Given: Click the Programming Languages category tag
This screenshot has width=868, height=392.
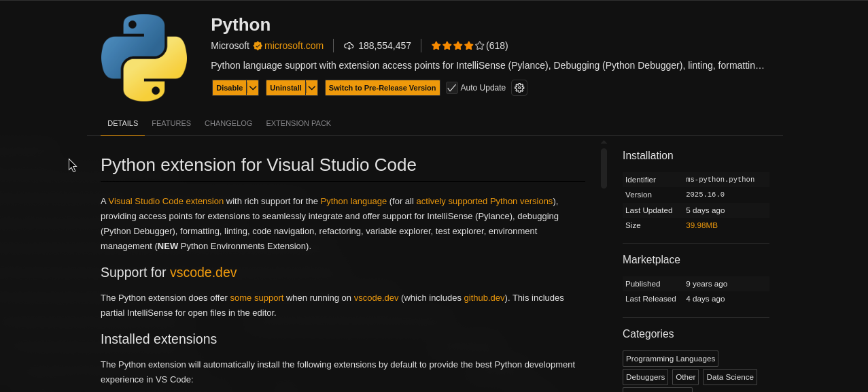Looking at the screenshot, I should (670, 359).
